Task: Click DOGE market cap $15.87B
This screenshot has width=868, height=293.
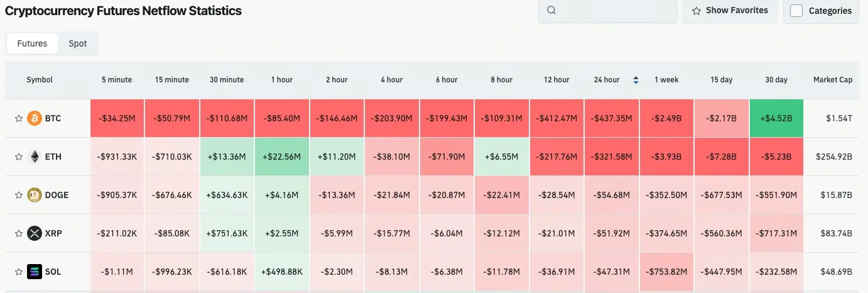Action: click(837, 195)
